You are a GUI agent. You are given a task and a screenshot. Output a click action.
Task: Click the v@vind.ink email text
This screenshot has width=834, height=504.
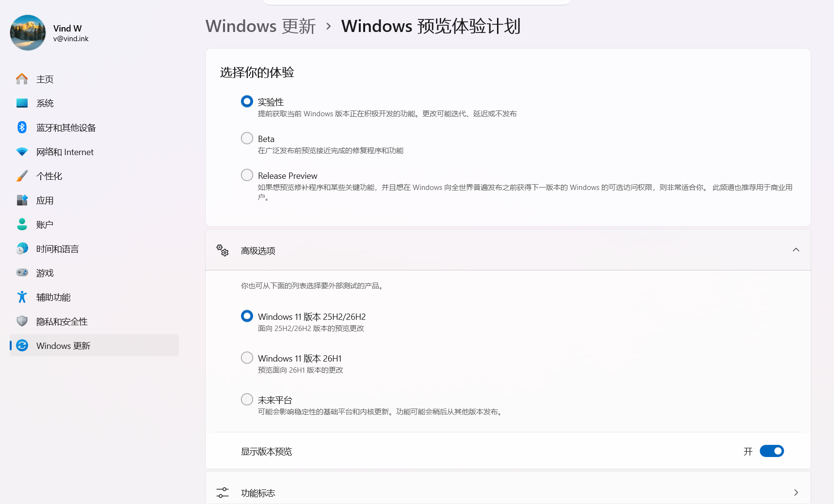coord(71,39)
